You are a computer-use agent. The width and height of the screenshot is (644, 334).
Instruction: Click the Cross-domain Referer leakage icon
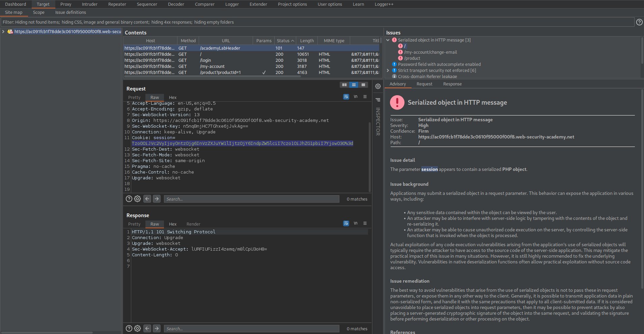pos(394,76)
